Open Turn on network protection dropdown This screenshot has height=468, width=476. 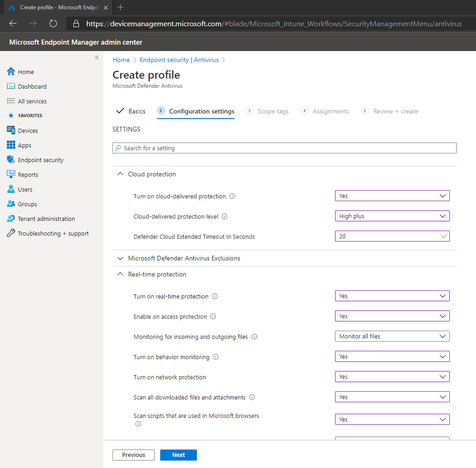[x=392, y=376]
